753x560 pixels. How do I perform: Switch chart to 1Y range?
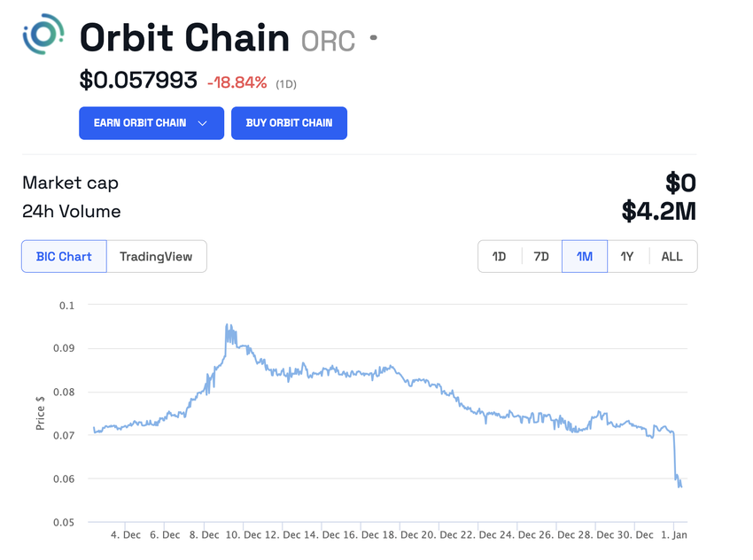pyautogui.click(x=627, y=257)
